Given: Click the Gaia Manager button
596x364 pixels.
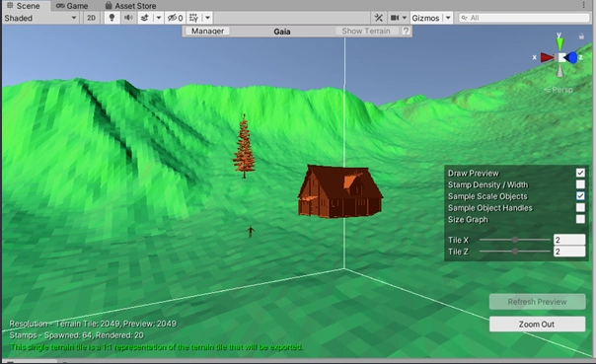Looking at the screenshot, I should 207,31.
